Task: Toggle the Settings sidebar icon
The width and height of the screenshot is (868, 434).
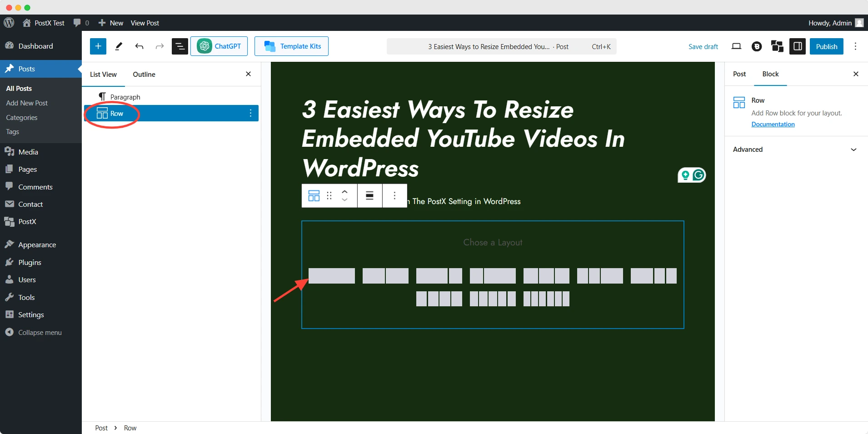Action: (x=798, y=46)
